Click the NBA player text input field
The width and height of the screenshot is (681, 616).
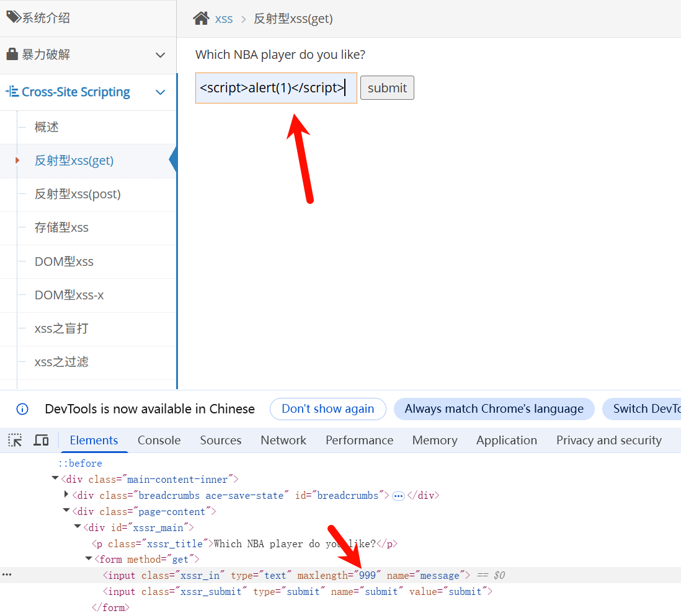click(276, 88)
